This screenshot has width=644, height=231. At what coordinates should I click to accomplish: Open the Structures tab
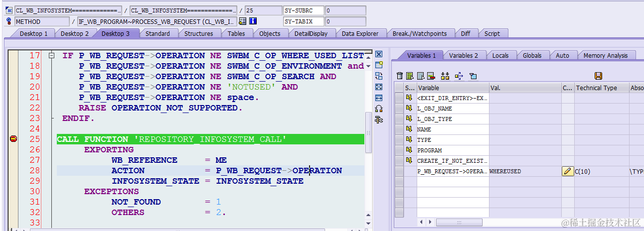(198, 33)
